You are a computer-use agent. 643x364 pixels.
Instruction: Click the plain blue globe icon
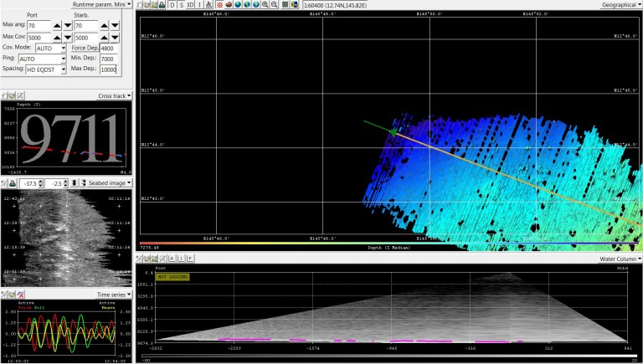point(238,5)
